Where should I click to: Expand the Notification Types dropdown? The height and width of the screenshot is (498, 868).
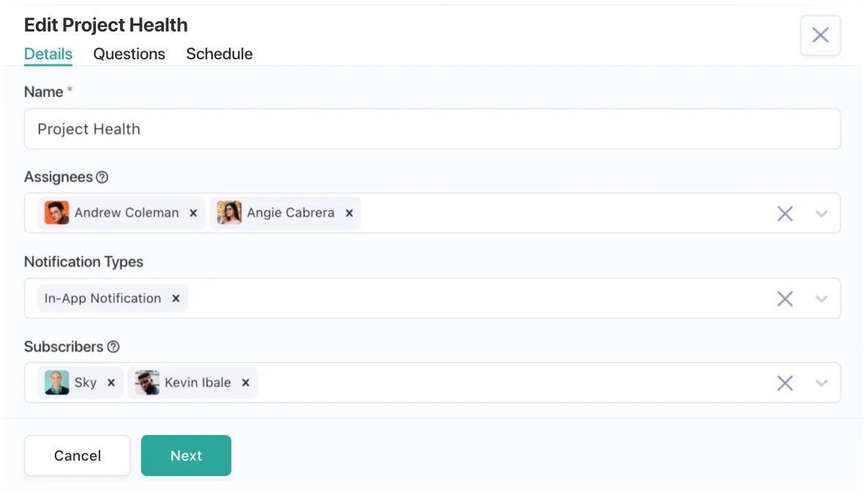coord(822,298)
